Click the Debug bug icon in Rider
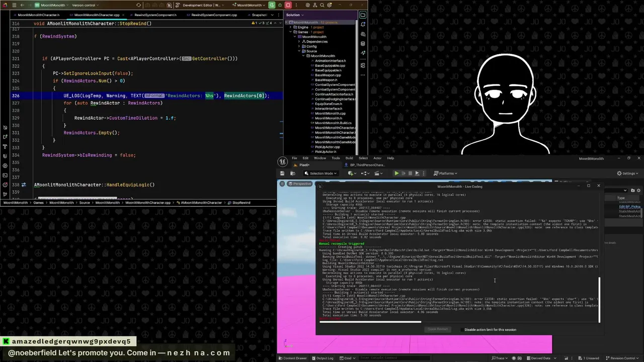This screenshot has height=362, width=644. (280, 5)
